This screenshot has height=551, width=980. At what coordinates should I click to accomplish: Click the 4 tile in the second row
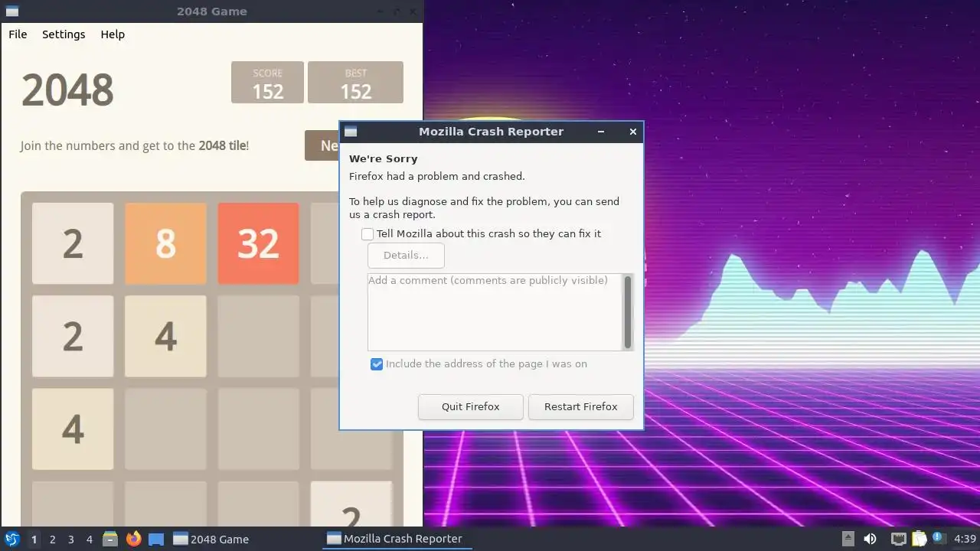(x=165, y=336)
